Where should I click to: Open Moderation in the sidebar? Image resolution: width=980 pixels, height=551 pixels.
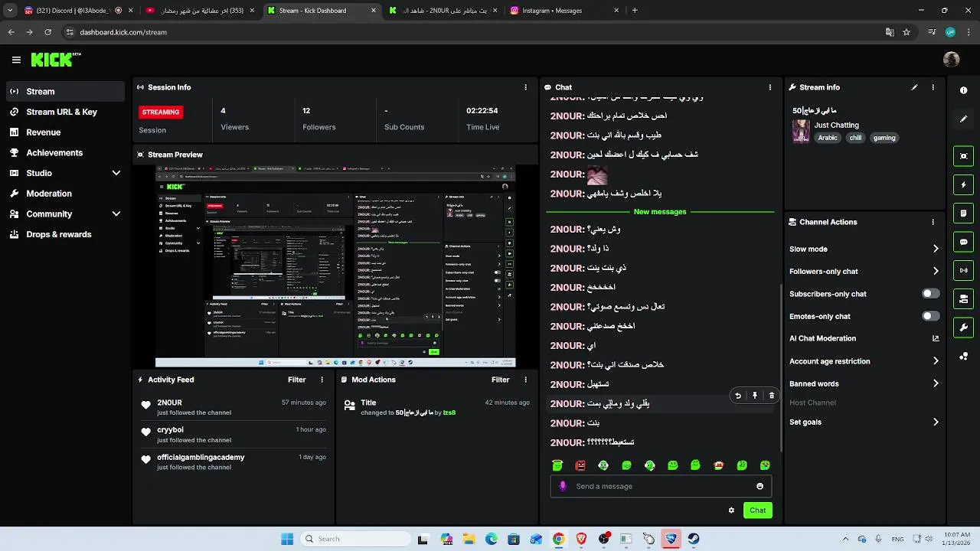pyautogui.click(x=65, y=194)
